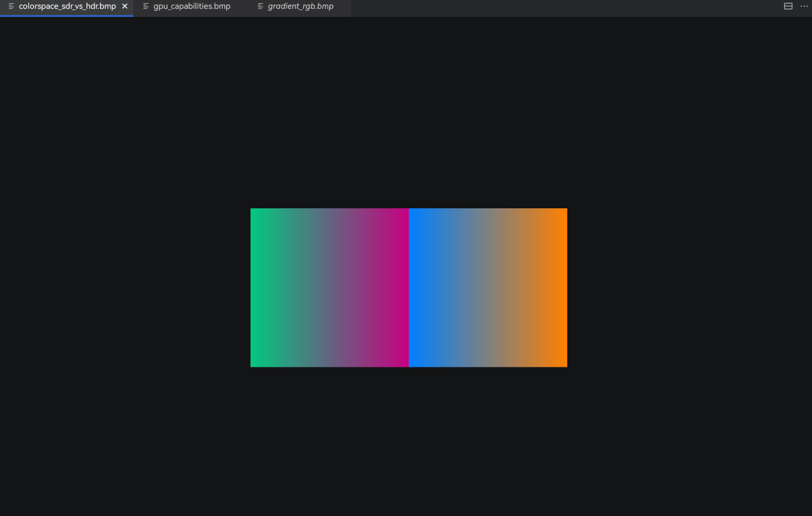
Task: Click the green-to-magenta gradient image half
Action: [329, 288]
